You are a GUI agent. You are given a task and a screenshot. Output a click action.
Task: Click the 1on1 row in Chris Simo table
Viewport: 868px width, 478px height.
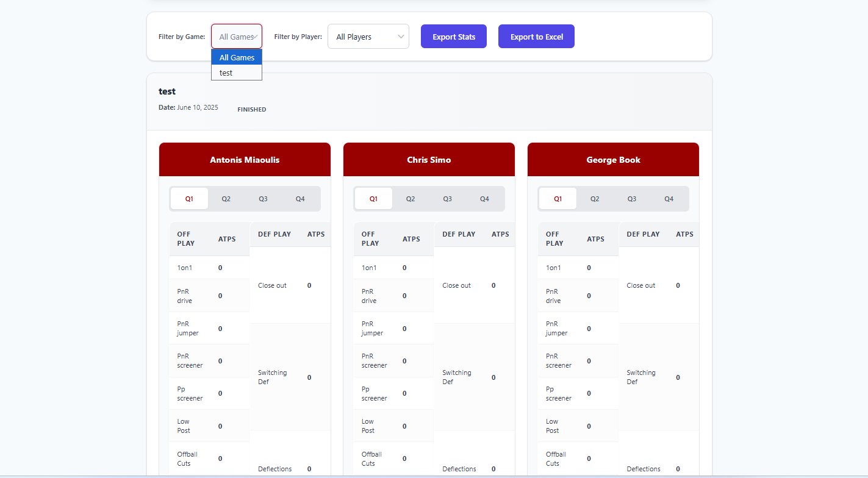point(393,268)
